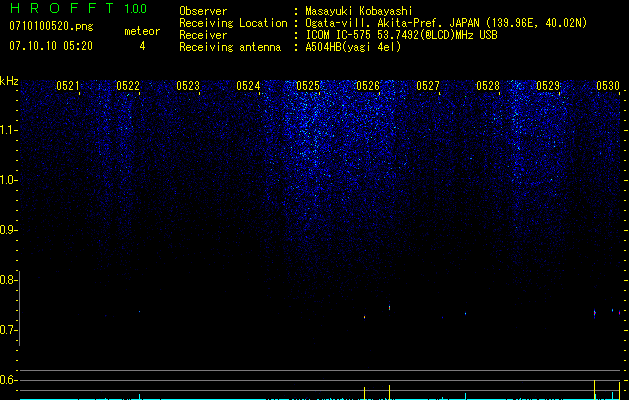Click the 0521 time marker

tap(67, 86)
